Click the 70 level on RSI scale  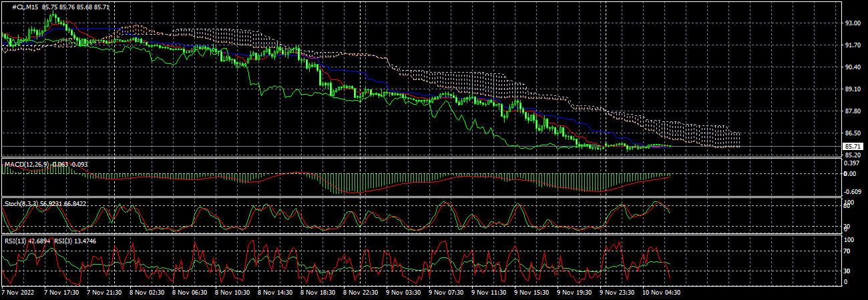click(848, 251)
